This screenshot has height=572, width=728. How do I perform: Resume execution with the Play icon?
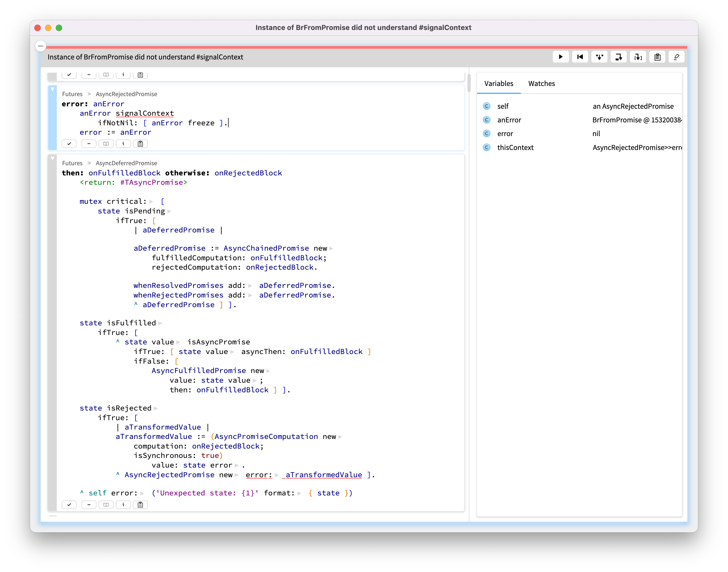point(561,57)
